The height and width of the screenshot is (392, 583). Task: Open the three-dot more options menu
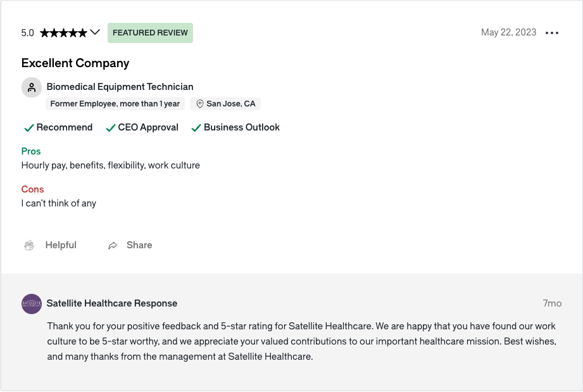coord(552,33)
